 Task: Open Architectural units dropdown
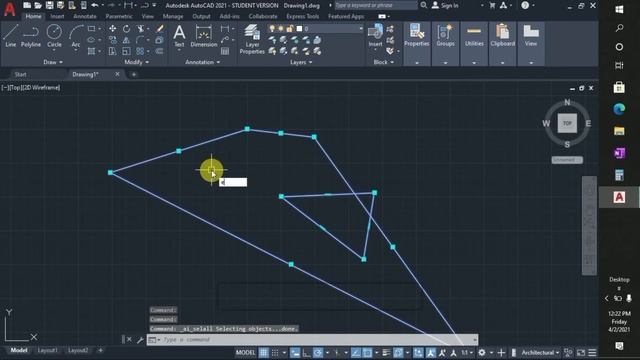(x=540, y=353)
